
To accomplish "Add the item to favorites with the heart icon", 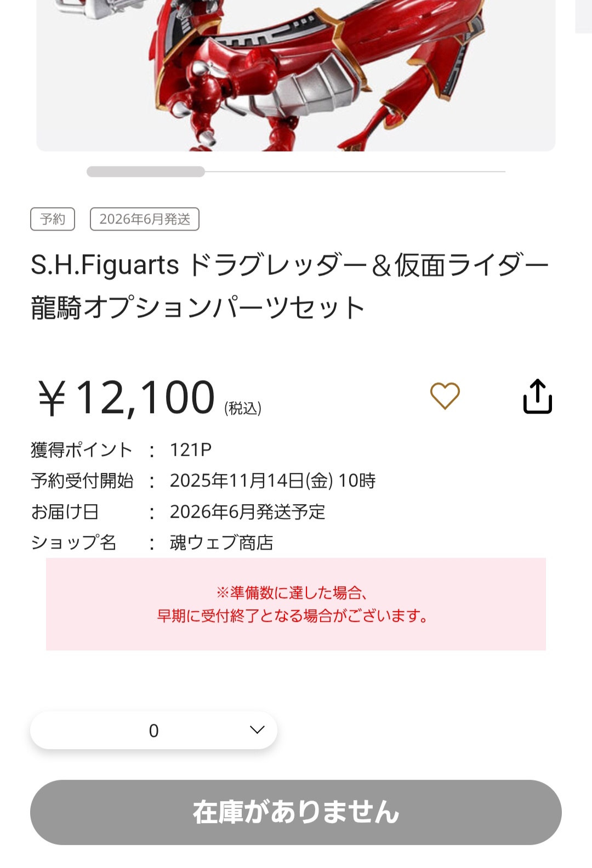I will click(445, 396).
